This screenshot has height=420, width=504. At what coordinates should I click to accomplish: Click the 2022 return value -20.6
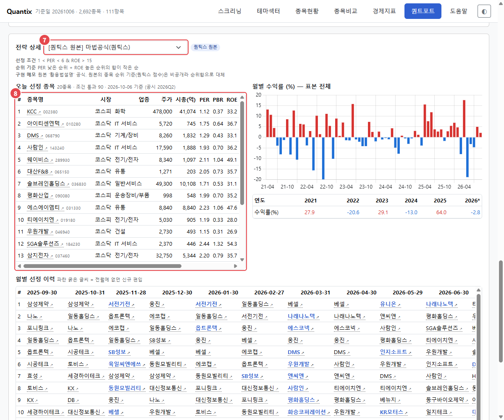(353, 213)
